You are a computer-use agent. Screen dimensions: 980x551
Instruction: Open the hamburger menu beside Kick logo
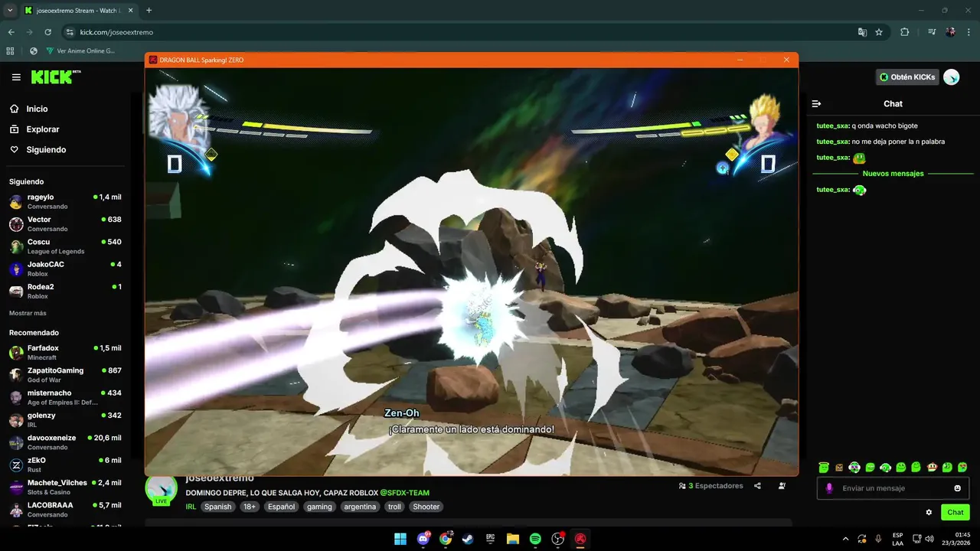click(16, 77)
